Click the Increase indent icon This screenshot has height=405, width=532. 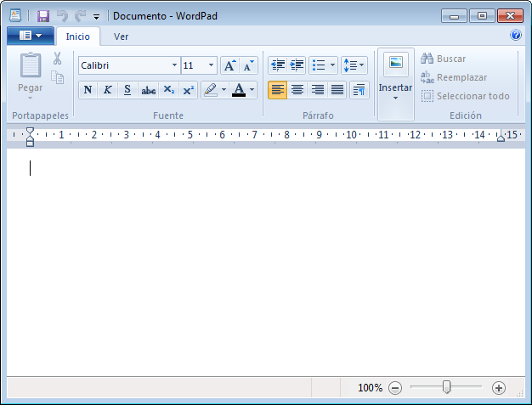coord(297,65)
